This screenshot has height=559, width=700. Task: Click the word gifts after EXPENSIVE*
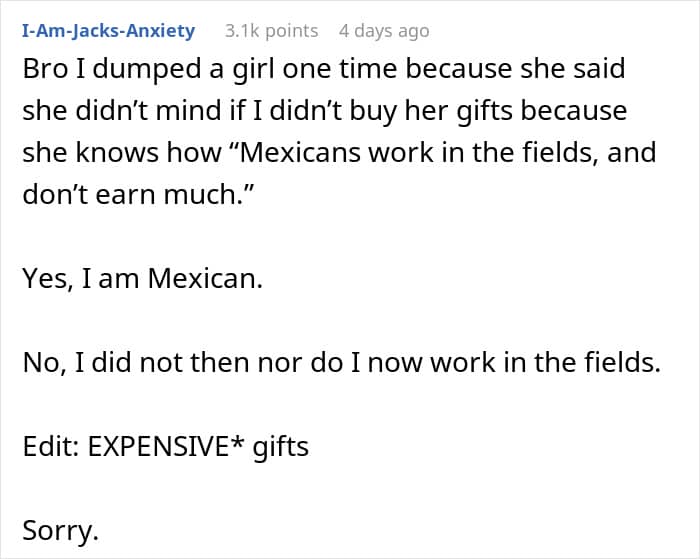coord(281,447)
